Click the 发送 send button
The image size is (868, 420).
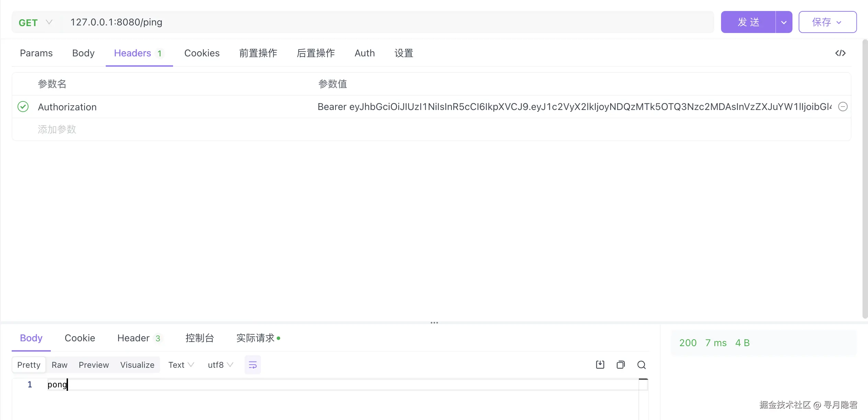(748, 22)
